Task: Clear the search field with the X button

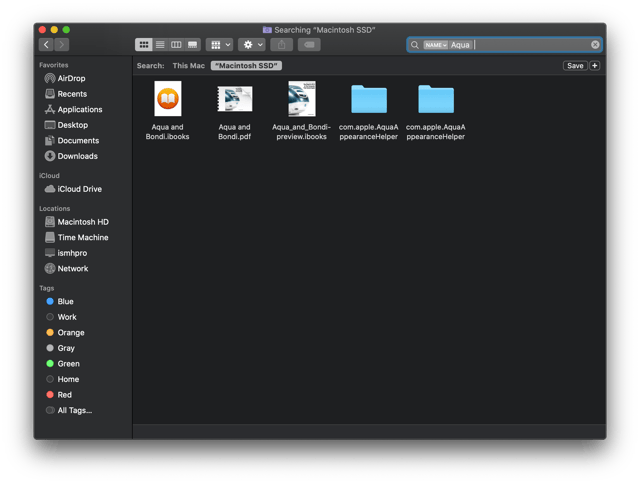Action: (595, 44)
